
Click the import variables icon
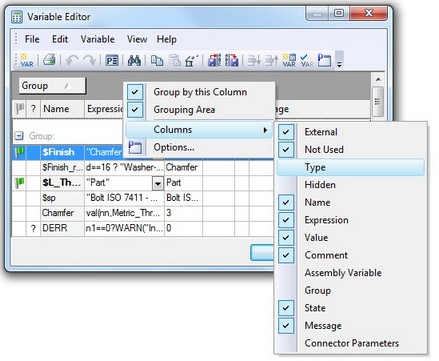click(214, 60)
